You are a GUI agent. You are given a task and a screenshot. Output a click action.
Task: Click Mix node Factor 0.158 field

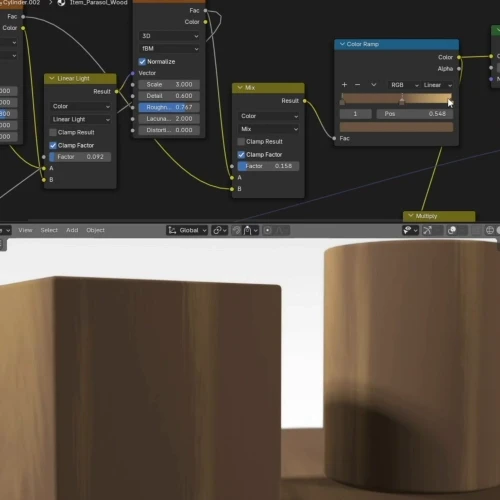click(269, 166)
